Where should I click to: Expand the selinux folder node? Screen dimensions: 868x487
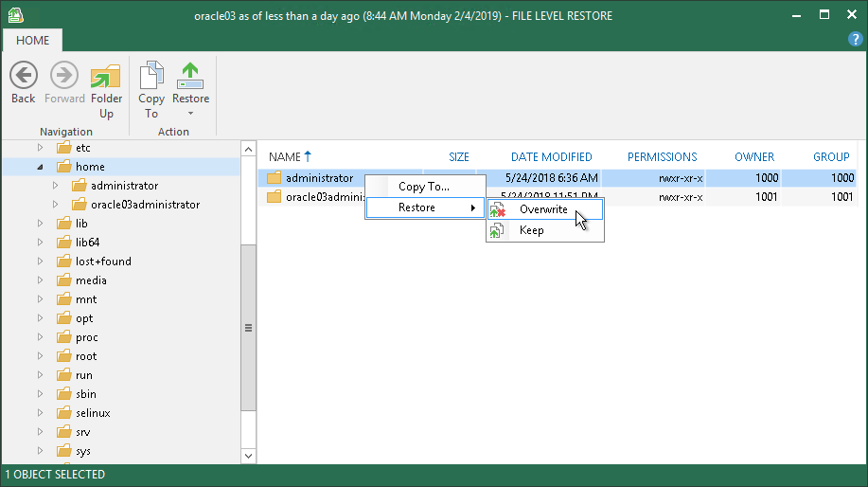[x=40, y=413]
